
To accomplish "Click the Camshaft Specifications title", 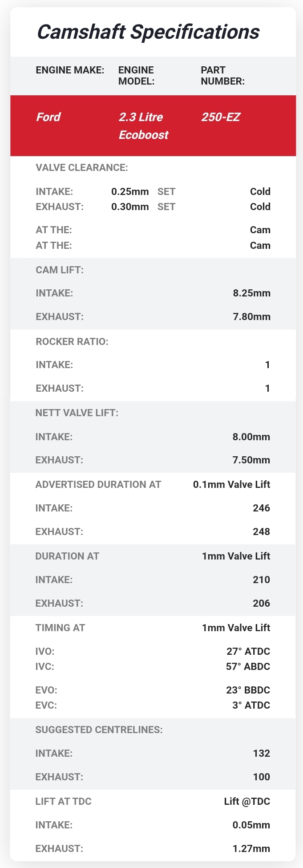I will [x=148, y=32].
